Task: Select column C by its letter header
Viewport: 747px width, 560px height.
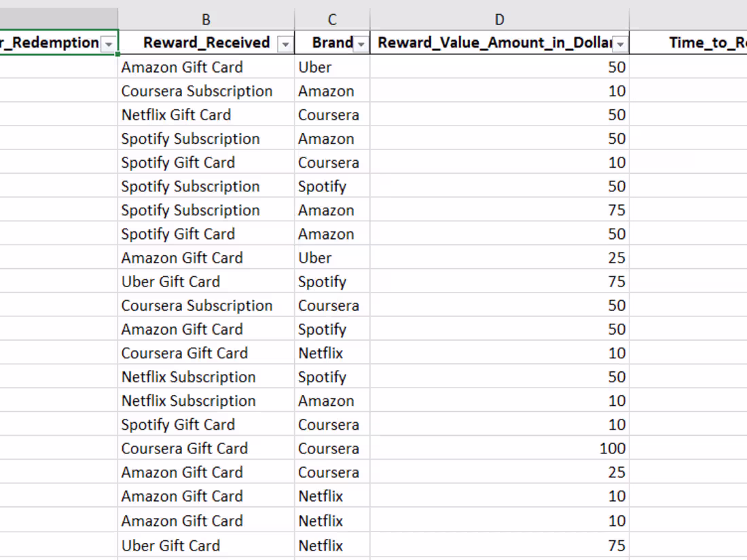Action: click(x=332, y=20)
